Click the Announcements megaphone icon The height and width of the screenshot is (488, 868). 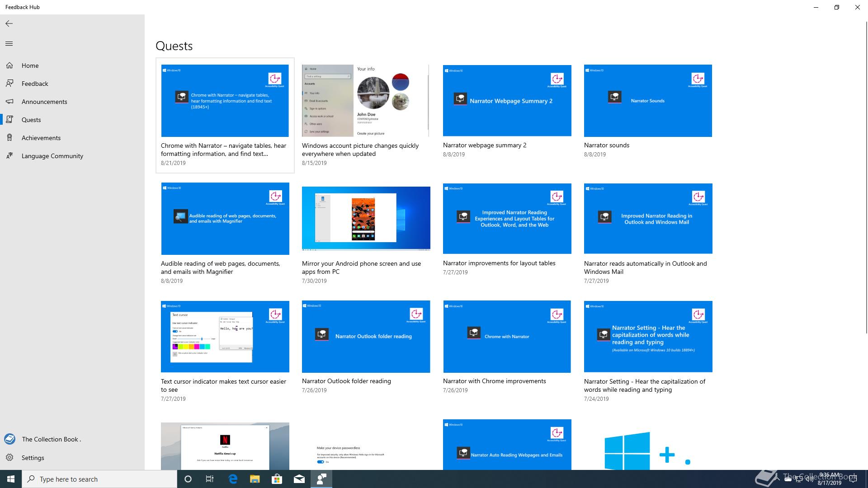(9, 102)
